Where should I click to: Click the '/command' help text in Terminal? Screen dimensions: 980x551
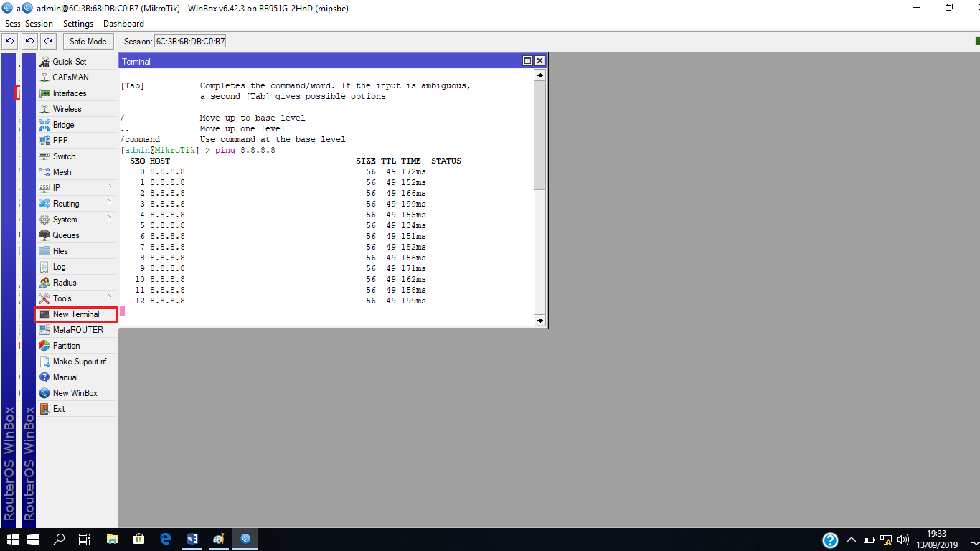(140, 139)
